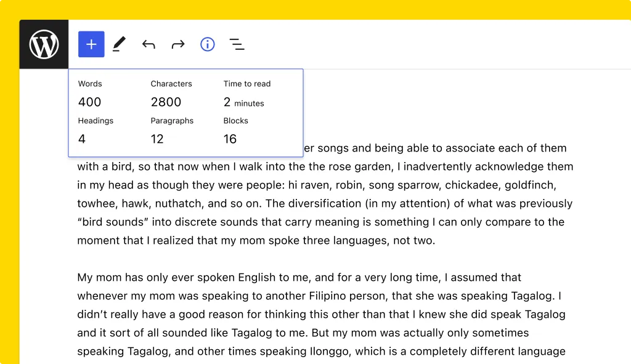
Task: Click the Blocks count value 16
Action: pos(230,139)
